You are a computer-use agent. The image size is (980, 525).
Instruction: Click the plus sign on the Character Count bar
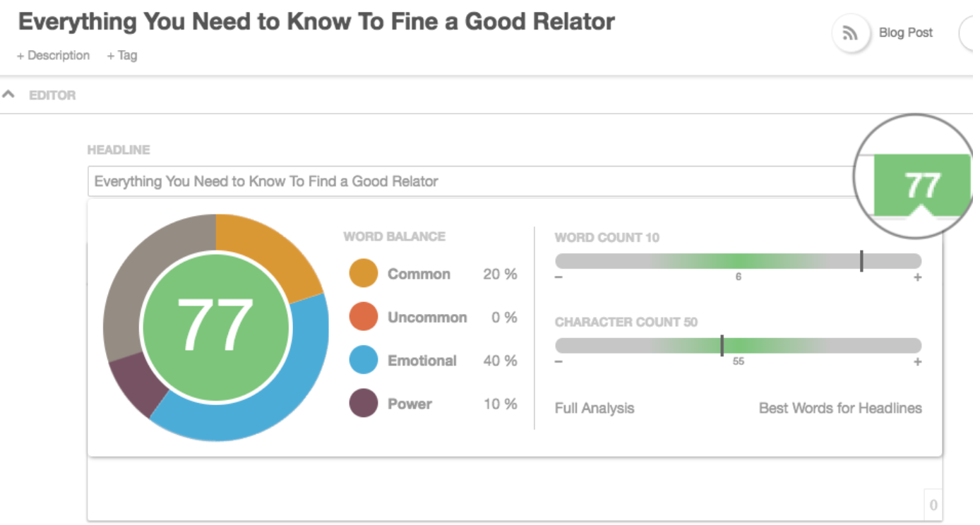click(x=918, y=362)
